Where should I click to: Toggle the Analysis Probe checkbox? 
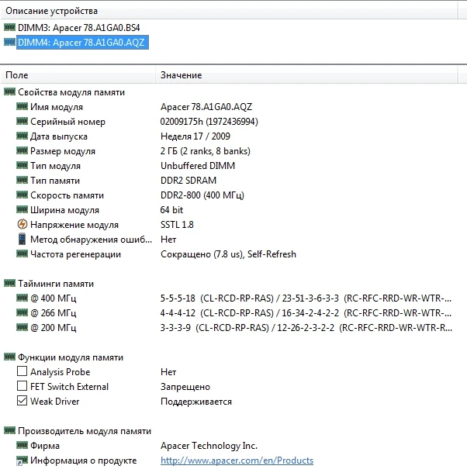(x=22, y=371)
